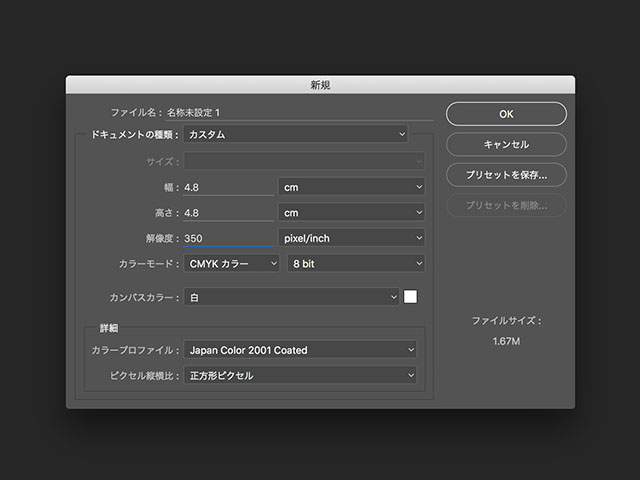The height and width of the screenshot is (480, 640).
Task: Click the 新規 dialog title bar text
Action: coord(320,85)
